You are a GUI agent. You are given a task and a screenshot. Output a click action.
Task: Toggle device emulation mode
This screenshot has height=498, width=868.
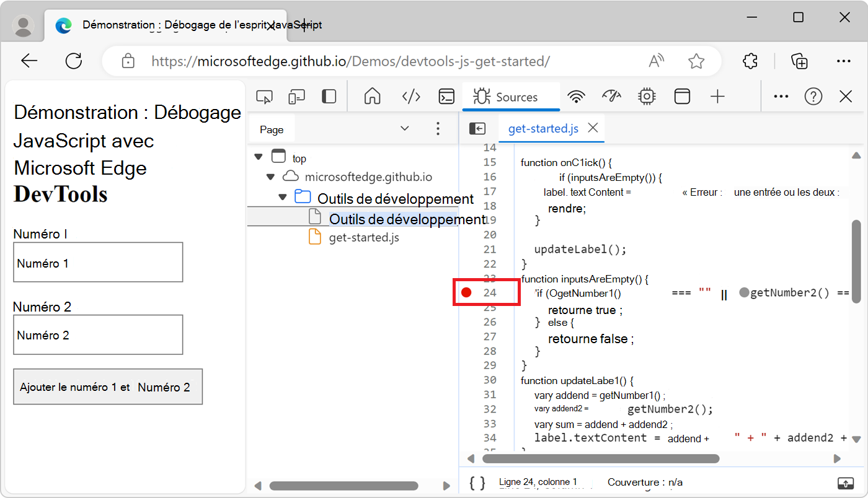click(296, 97)
